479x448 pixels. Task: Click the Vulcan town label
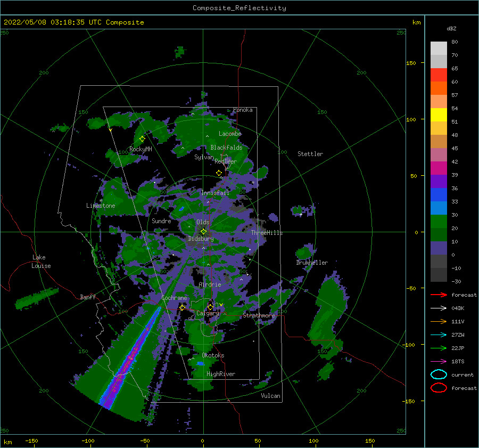(271, 396)
